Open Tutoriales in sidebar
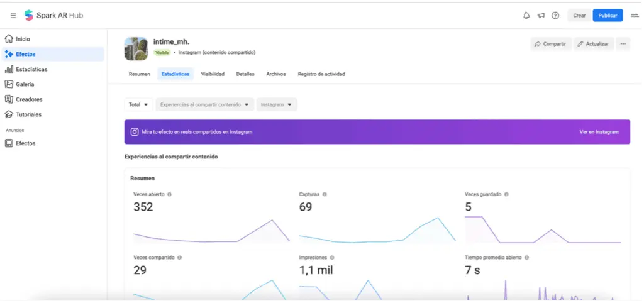The height and width of the screenshot is (303, 644). (x=53, y=114)
